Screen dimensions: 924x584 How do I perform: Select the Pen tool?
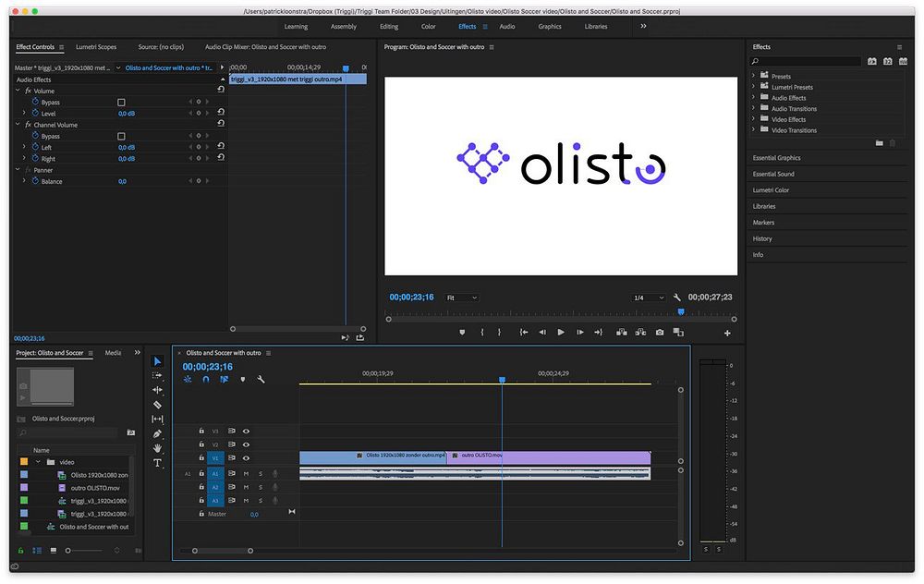(157, 434)
